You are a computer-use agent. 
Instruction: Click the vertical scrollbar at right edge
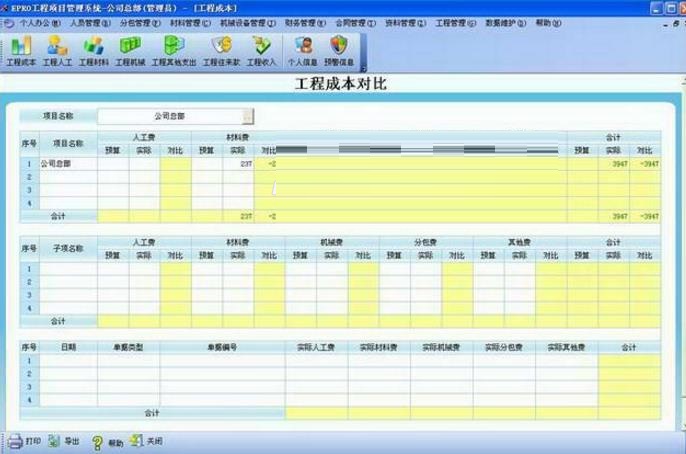(683, 254)
